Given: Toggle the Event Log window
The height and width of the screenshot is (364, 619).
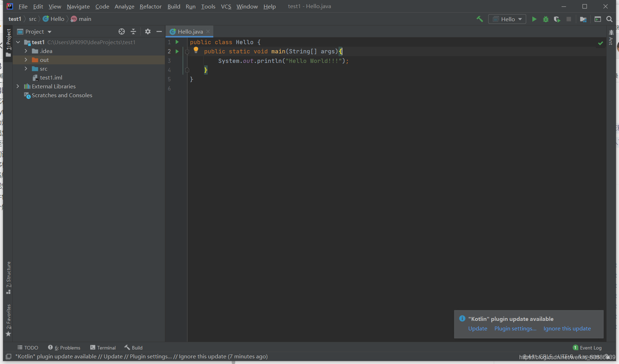Looking at the screenshot, I should click(587, 348).
